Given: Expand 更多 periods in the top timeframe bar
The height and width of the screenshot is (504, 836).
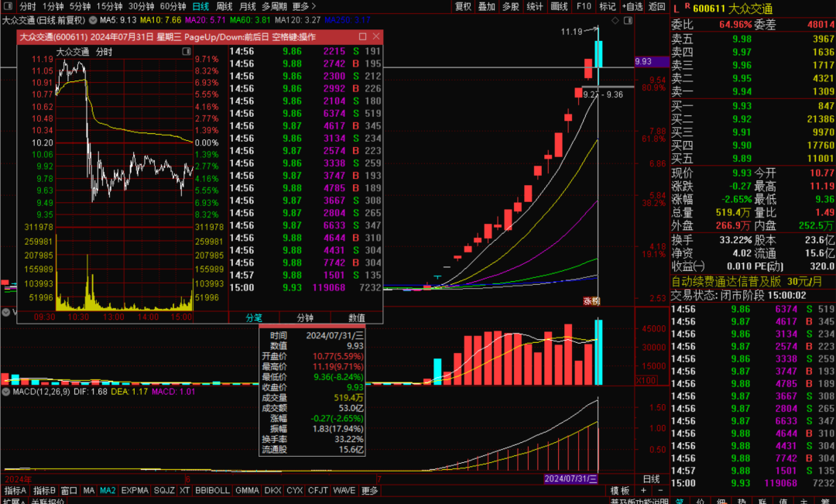Looking at the screenshot, I should (304, 6).
